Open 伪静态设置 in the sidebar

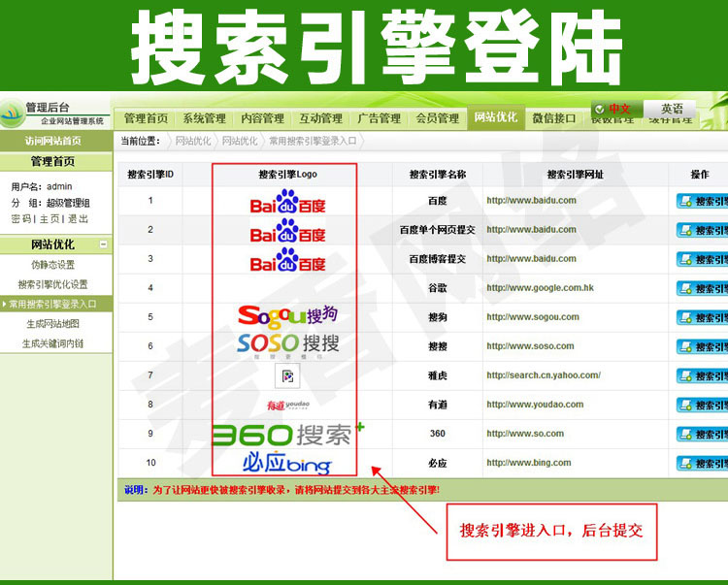point(53,265)
